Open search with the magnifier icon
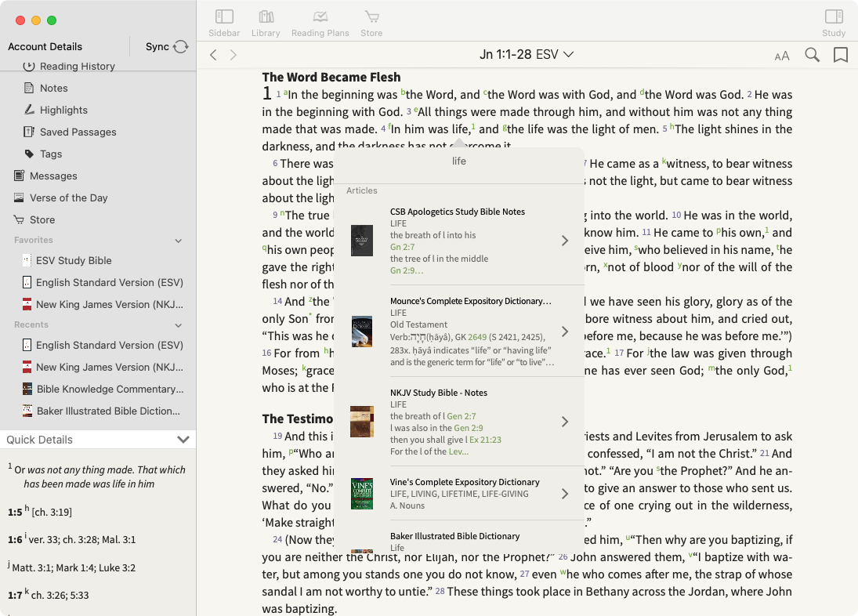The width and height of the screenshot is (858, 616). [812, 55]
